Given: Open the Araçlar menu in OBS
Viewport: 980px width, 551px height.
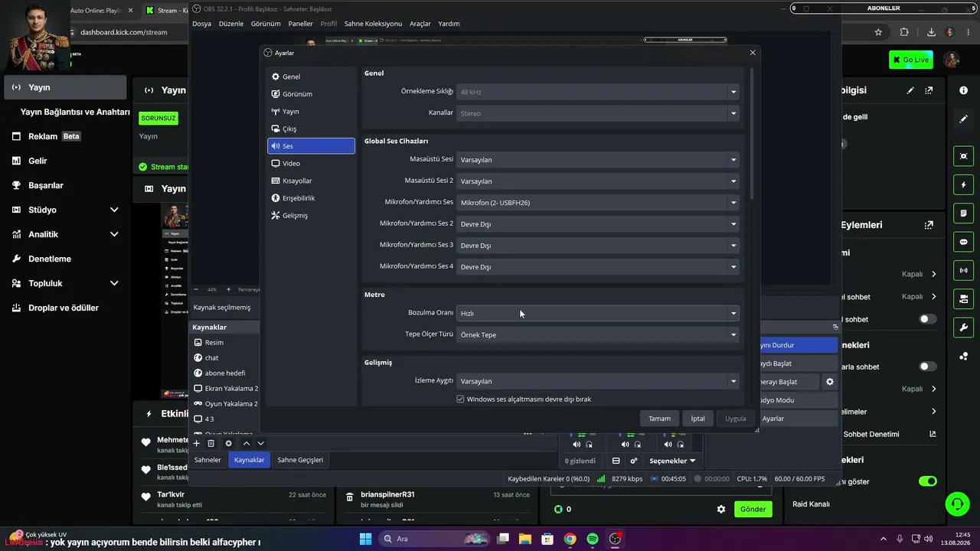Looking at the screenshot, I should pos(420,24).
